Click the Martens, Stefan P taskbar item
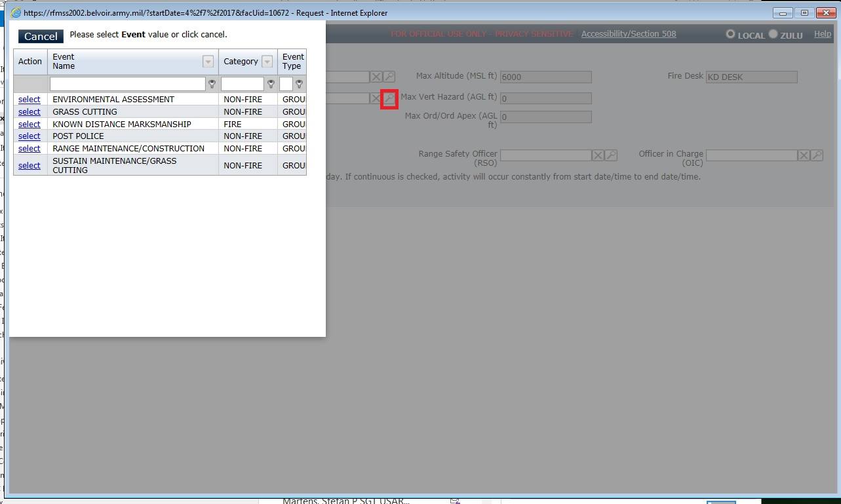Image resolution: width=841 pixels, height=504 pixels. (x=347, y=499)
